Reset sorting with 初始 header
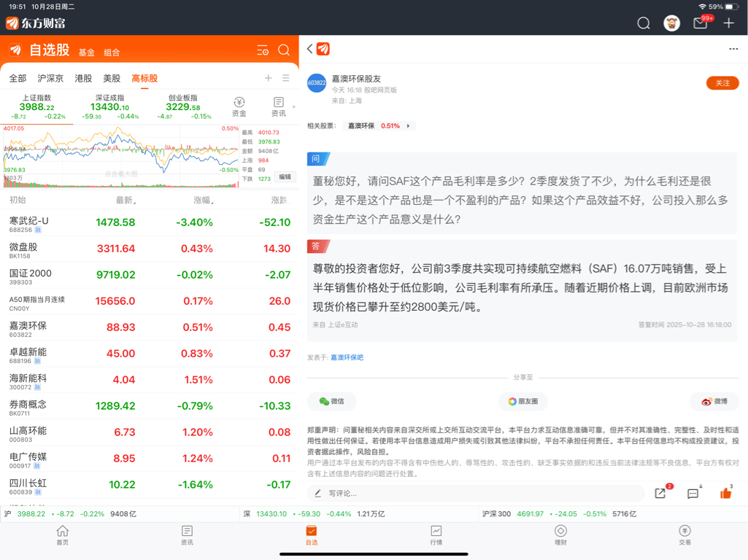748x560 pixels. 18,201
